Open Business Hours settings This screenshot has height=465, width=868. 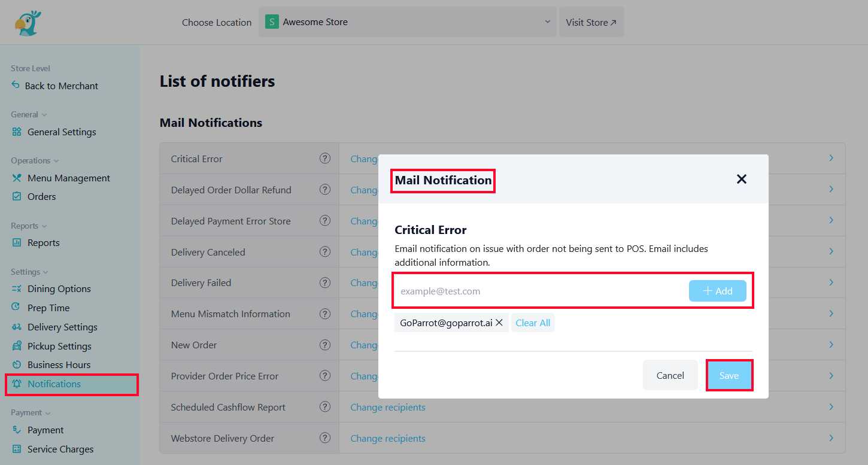(x=51, y=364)
